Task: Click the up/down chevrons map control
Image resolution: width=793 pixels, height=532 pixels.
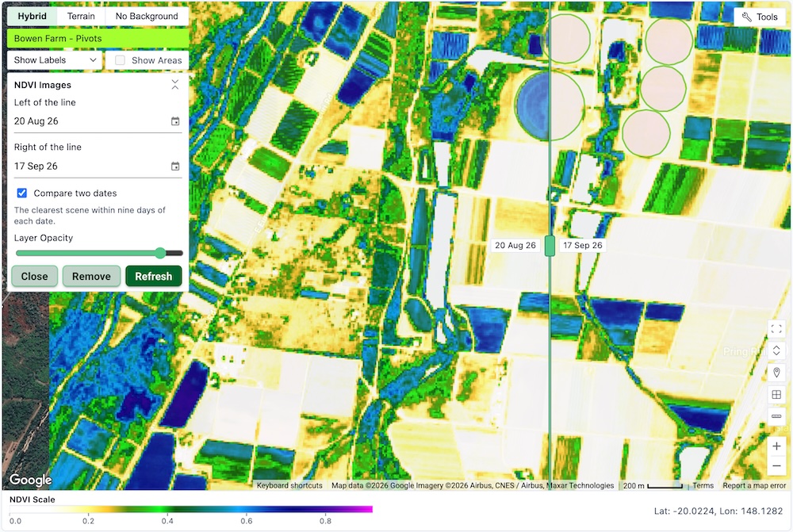Action: (x=776, y=350)
